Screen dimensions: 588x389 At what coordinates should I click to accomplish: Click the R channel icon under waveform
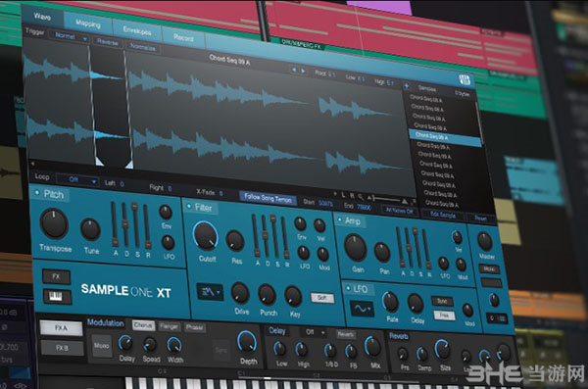point(352,195)
